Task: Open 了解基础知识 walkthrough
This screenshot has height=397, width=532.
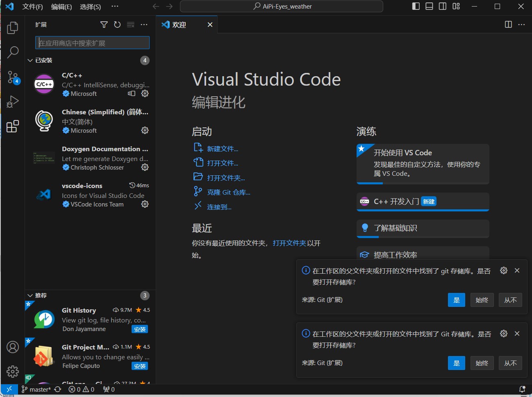Action: pyautogui.click(x=423, y=228)
